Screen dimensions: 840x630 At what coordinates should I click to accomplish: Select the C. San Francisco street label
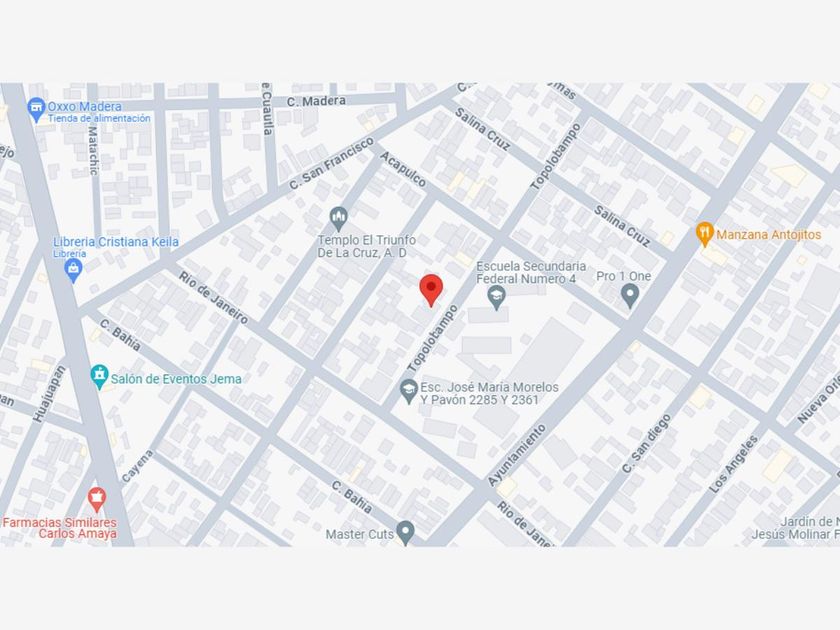pyautogui.click(x=331, y=163)
